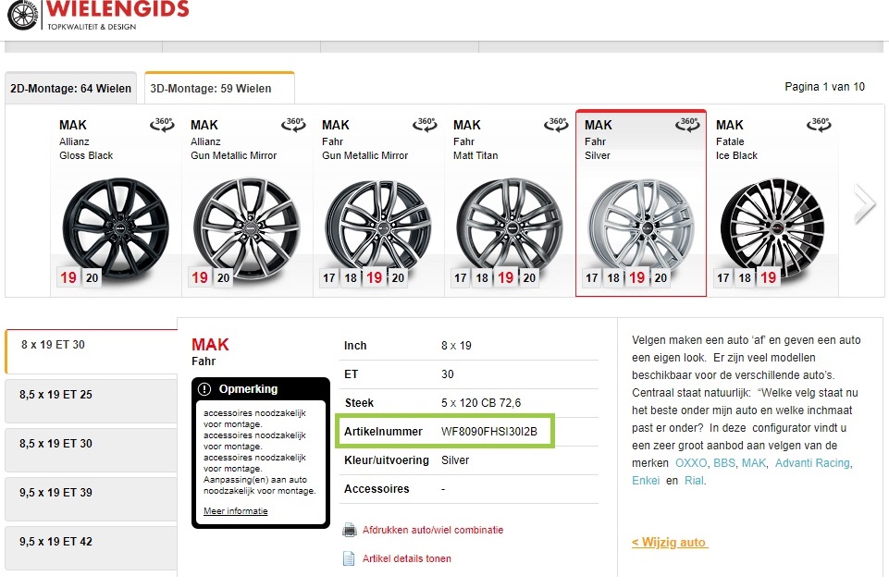
Task: Switch to 3D-Montage: 59 Wielen tab
Action: click(219, 89)
